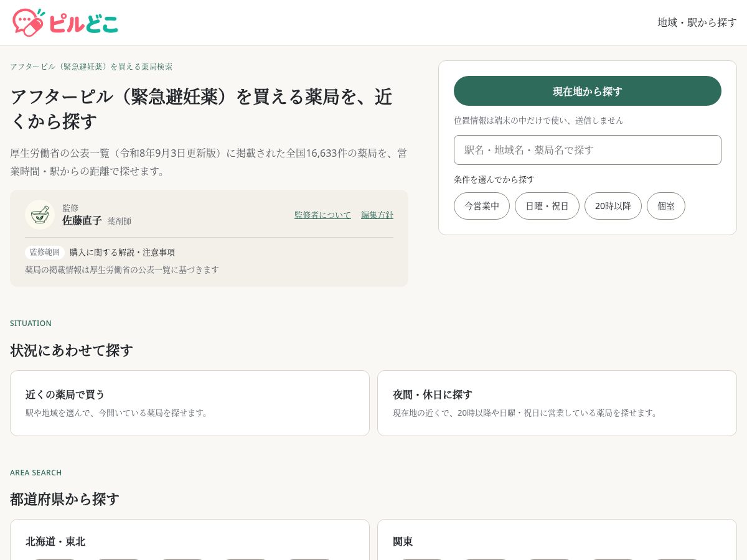This screenshot has width=747, height=560.
Task: Open 地域・駅から探す in header
Action: 697,22
